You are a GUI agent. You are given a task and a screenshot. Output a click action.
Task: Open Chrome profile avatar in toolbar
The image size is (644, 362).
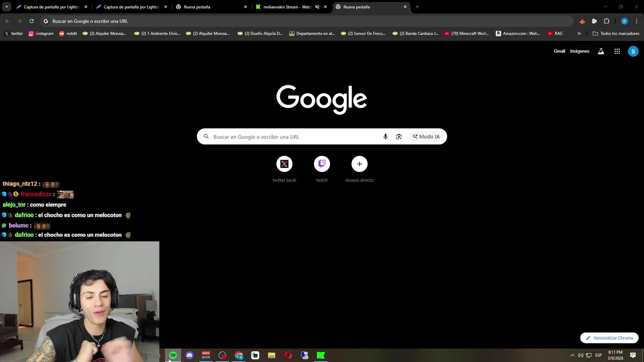tap(624, 21)
